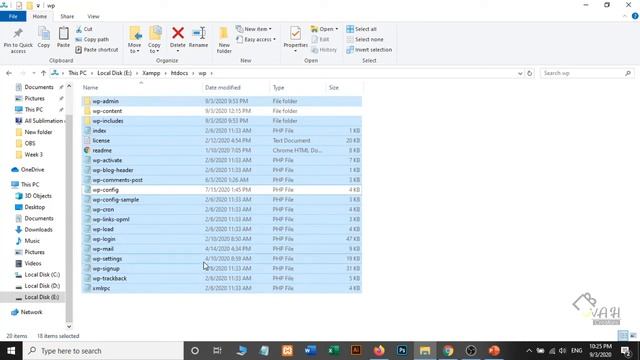Click Edit in the Open group
The height and width of the screenshot is (360, 640).
click(320, 39)
